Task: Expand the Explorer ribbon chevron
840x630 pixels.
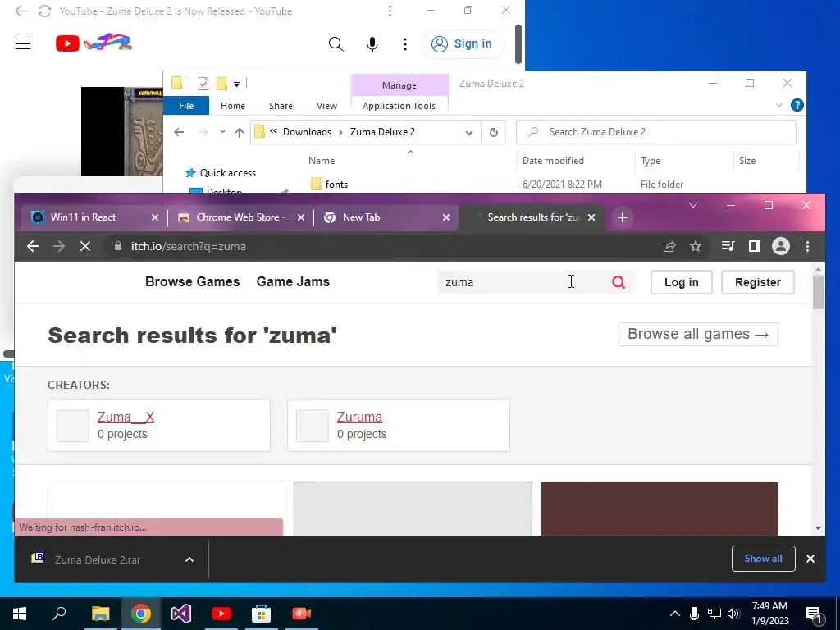Action: pos(779,106)
